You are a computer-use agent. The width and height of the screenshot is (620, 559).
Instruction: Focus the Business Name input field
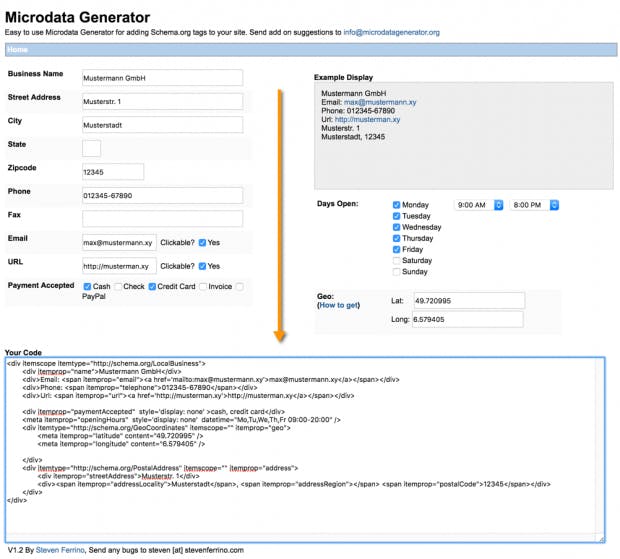click(x=162, y=78)
